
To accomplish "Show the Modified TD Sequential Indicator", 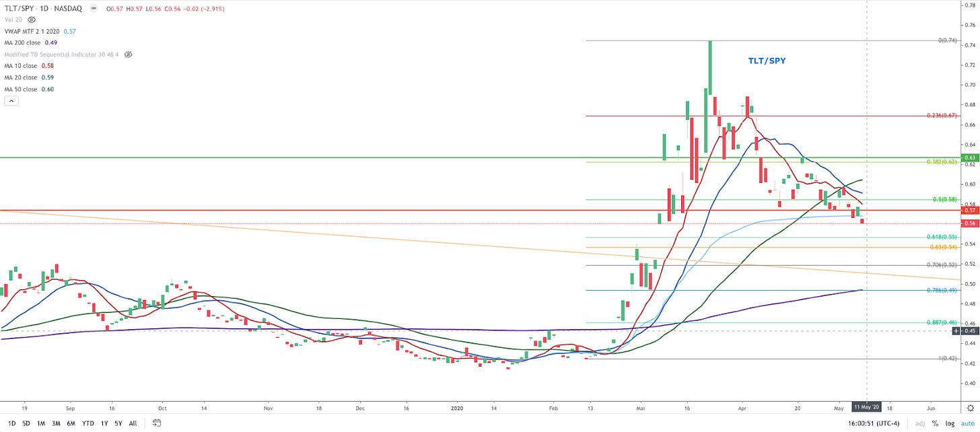I will pyautogui.click(x=129, y=54).
